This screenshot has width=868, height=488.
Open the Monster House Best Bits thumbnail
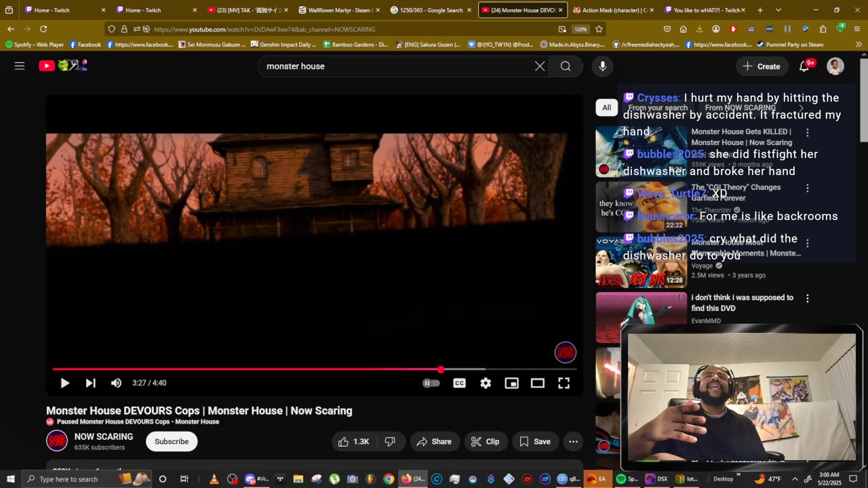point(641,262)
